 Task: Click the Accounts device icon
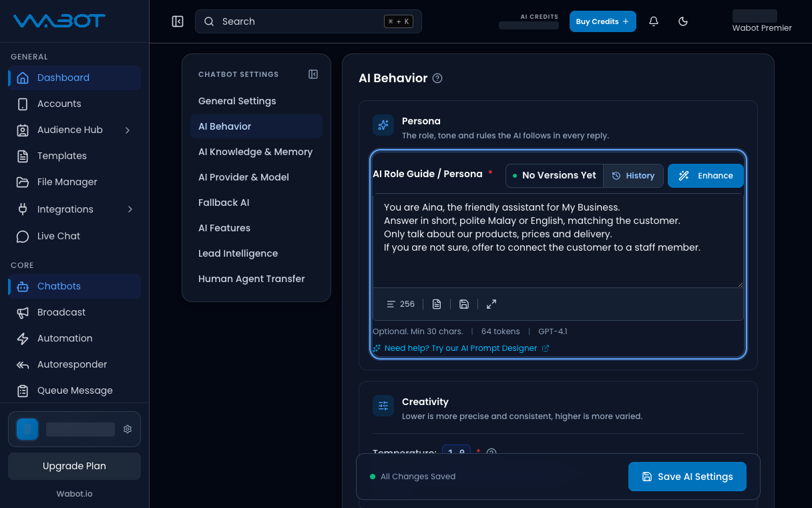click(x=23, y=104)
